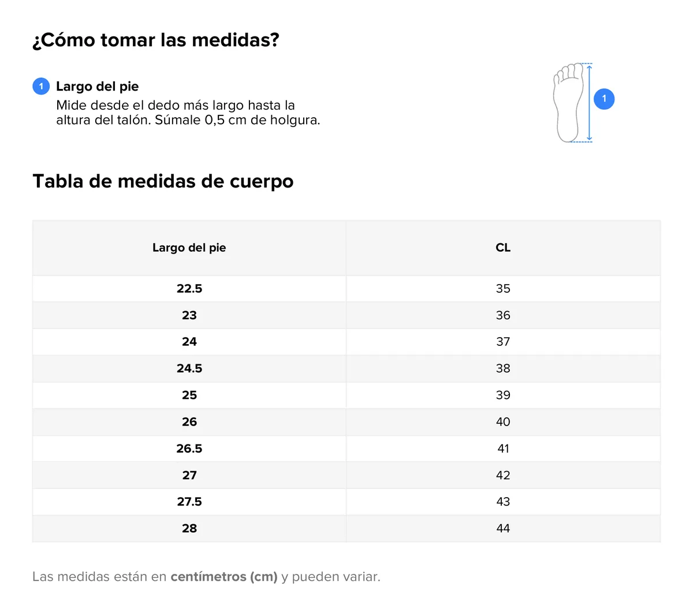This screenshot has width=693, height=616.
Task: Click the 22.5 foot length cell
Action: click(x=189, y=289)
